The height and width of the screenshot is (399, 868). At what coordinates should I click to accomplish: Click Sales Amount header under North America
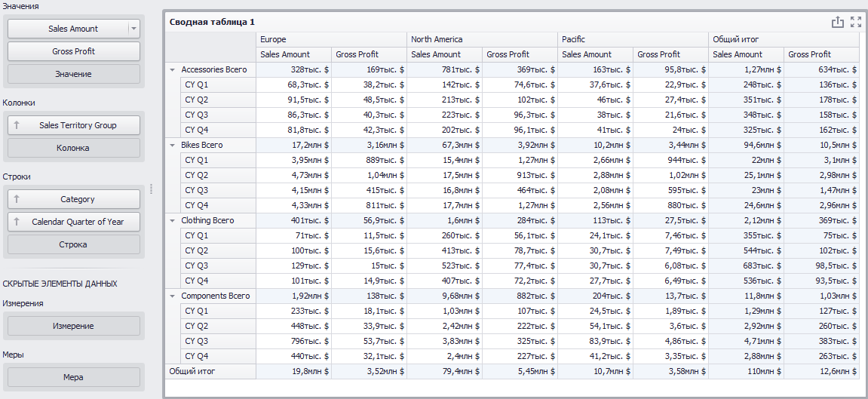[444, 55]
